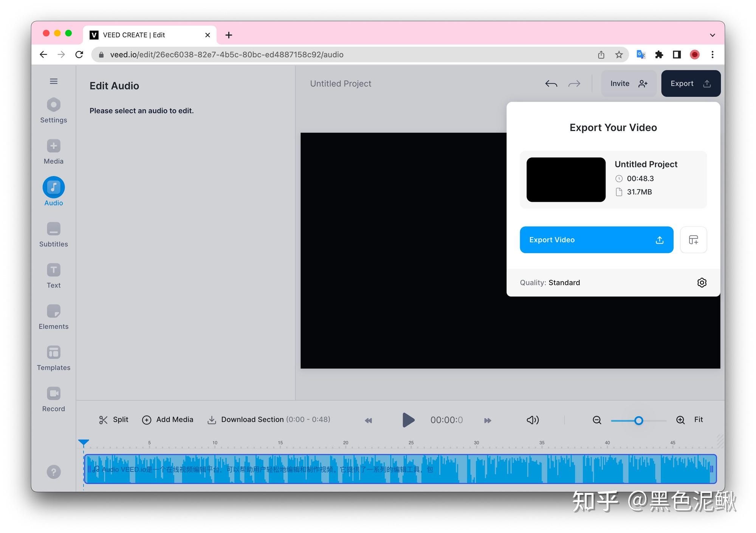This screenshot has width=756, height=533.
Task: Click the Add Media icon above the timeline
Action: pyautogui.click(x=147, y=420)
